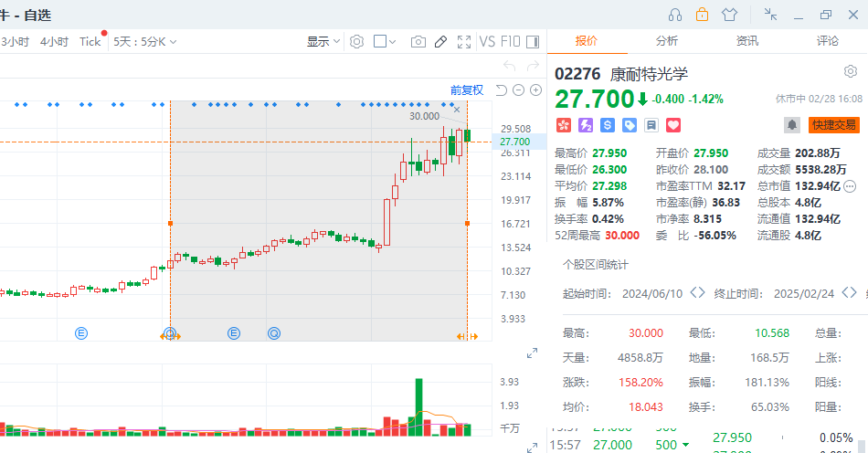868x453 pixels.
Task: Click the trade list scrollbar thumb
Action: 862,447
